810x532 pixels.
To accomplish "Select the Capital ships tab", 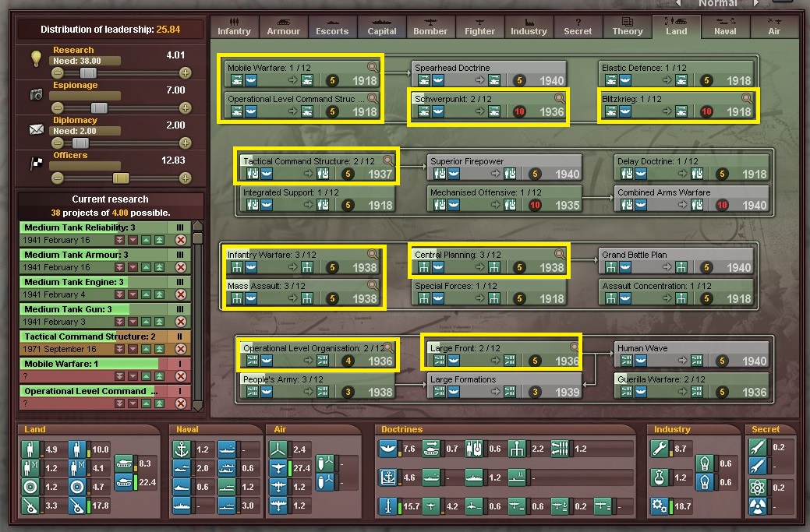I will (382, 26).
